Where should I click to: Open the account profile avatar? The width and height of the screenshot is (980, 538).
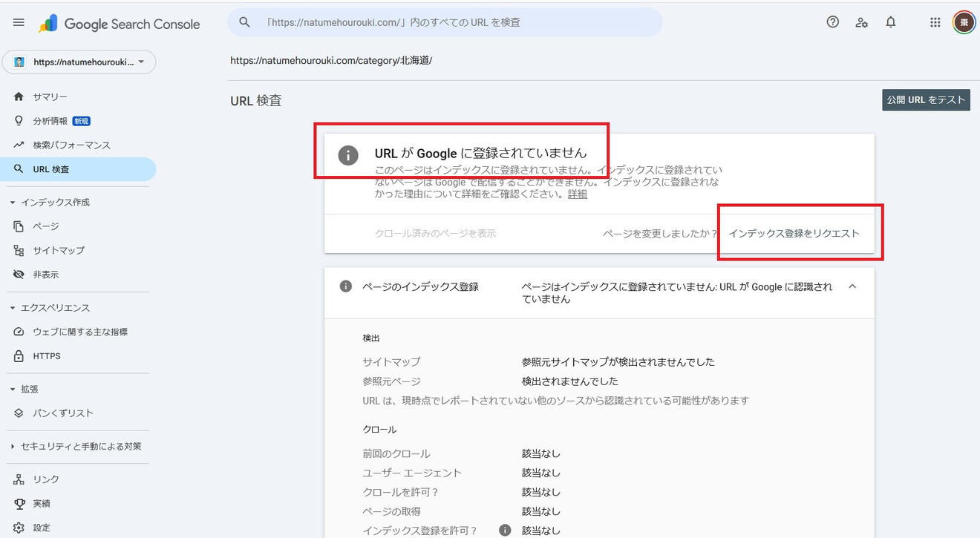(964, 22)
